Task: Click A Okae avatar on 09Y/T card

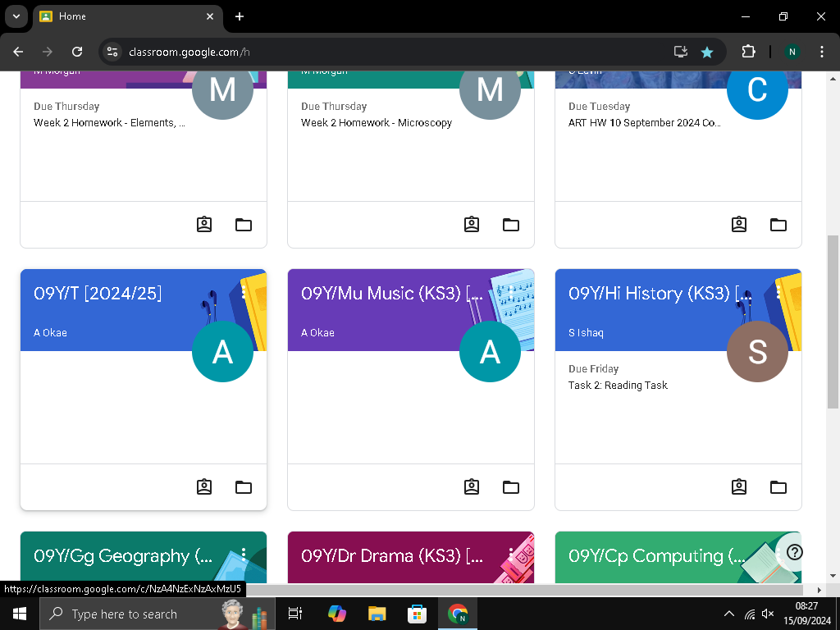Action: click(222, 351)
